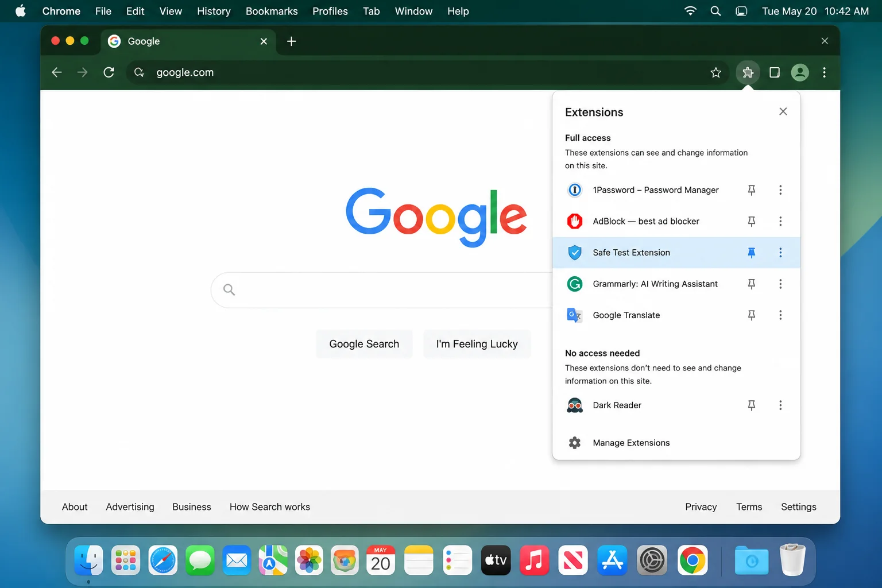Viewport: 882px width, 588px height.
Task: Open more options for AdBlock extension
Action: [x=780, y=221]
